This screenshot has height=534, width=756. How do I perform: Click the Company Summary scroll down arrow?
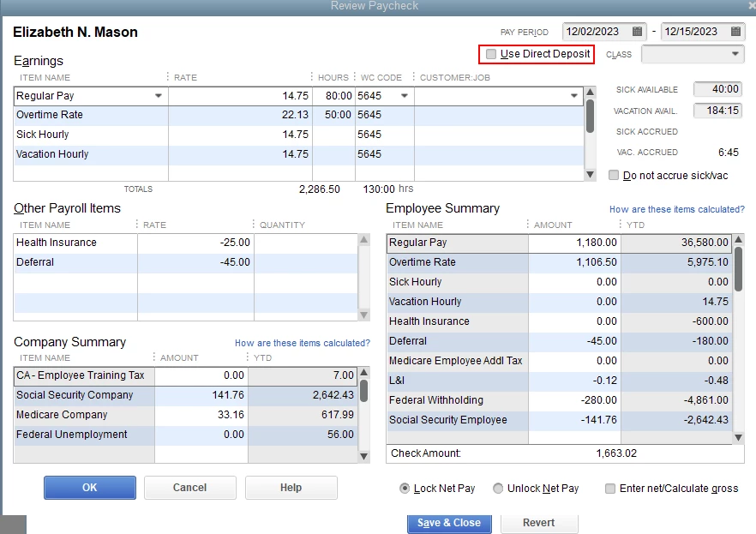pos(364,456)
